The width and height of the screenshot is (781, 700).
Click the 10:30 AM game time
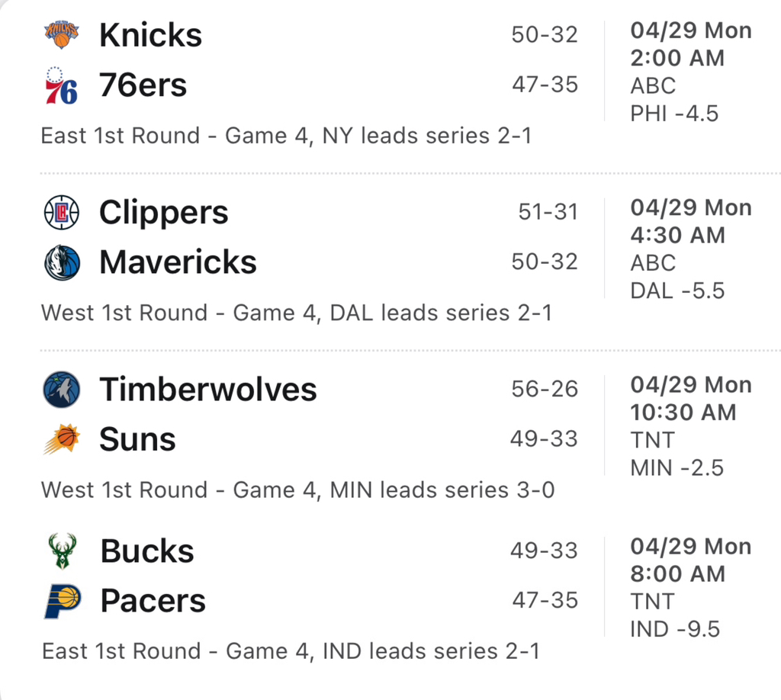click(x=683, y=413)
